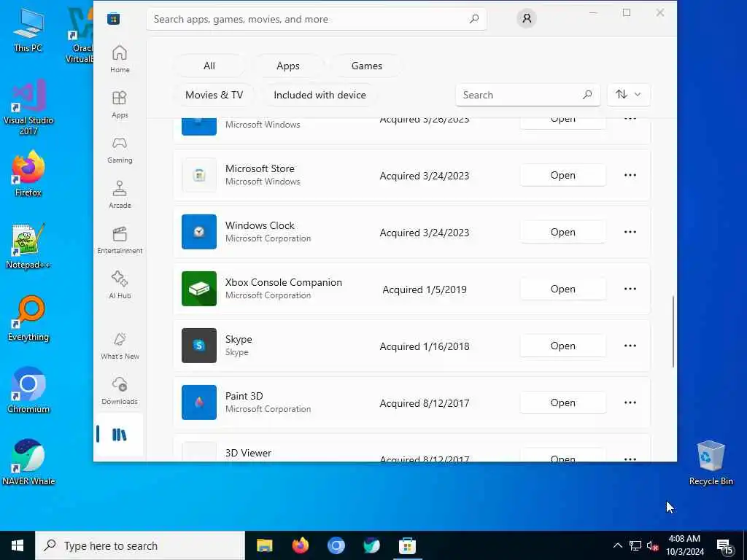Open the Skype app

click(x=562, y=346)
